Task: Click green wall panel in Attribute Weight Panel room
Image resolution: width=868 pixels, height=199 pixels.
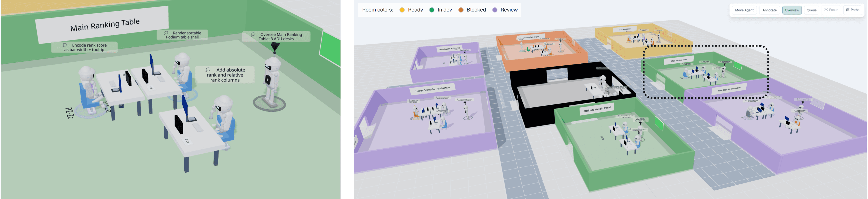Action: click(659, 123)
